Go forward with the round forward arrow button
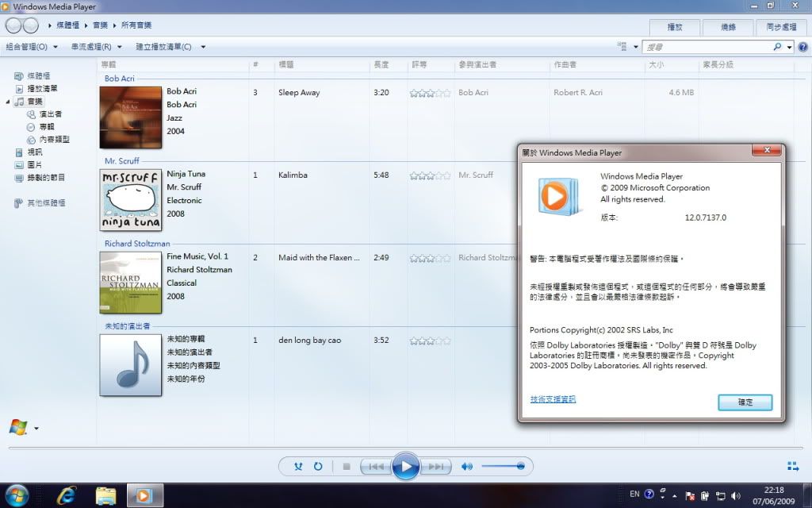 click(x=31, y=25)
